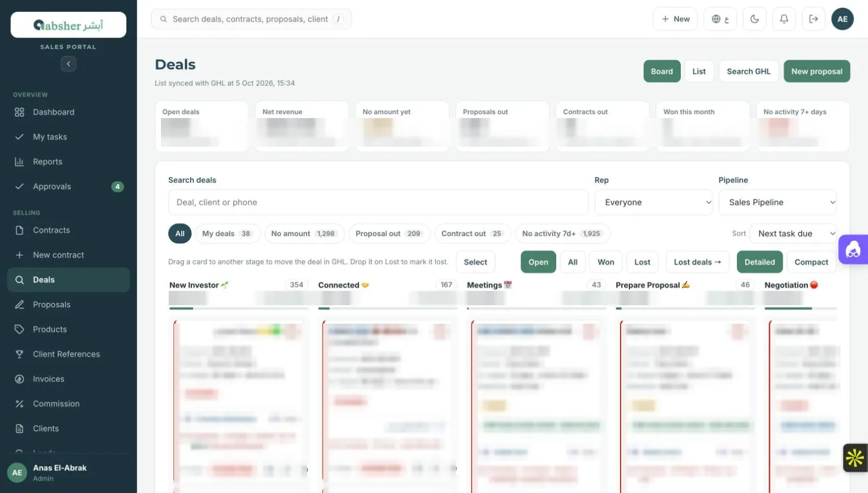
Task: Click the Meetings column header
Action: pyautogui.click(x=489, y=286)
